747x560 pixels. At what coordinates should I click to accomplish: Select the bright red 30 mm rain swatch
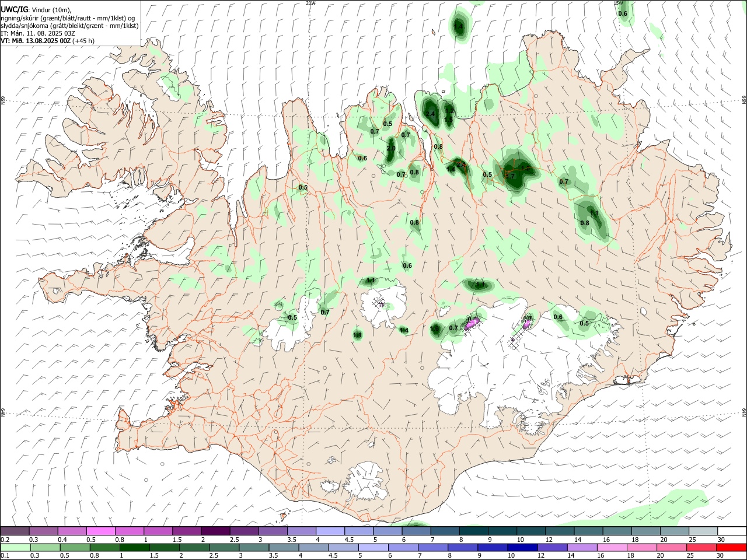pos(731,547)
